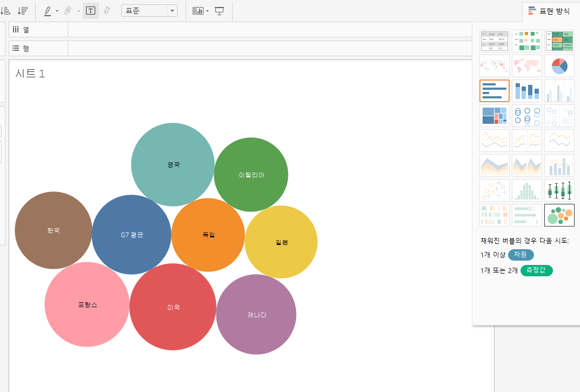Click the blue 차원 pill
The width and height of the screenshot is (580, 392).
click(521, 255)
